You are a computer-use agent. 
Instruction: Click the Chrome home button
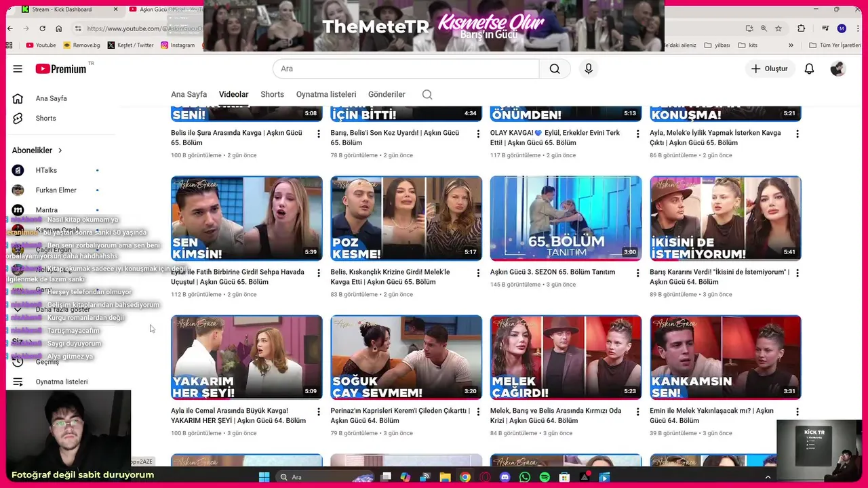pyautogui.click(x=59, y=28)
